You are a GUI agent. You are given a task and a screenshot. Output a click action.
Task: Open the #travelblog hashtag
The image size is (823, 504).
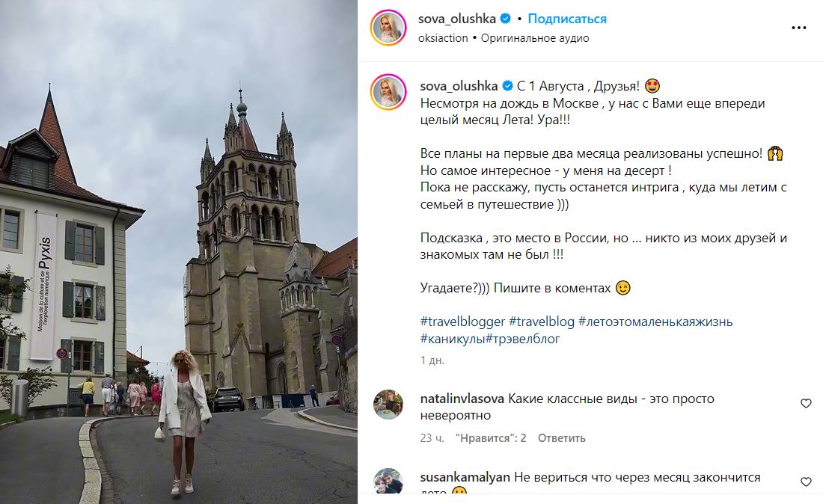coord(542,322)
